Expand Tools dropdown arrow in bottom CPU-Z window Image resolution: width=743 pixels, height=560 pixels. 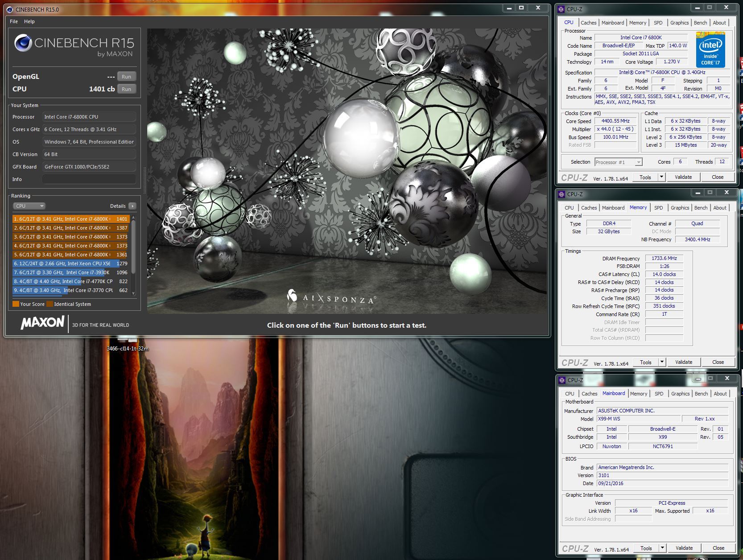662,548
